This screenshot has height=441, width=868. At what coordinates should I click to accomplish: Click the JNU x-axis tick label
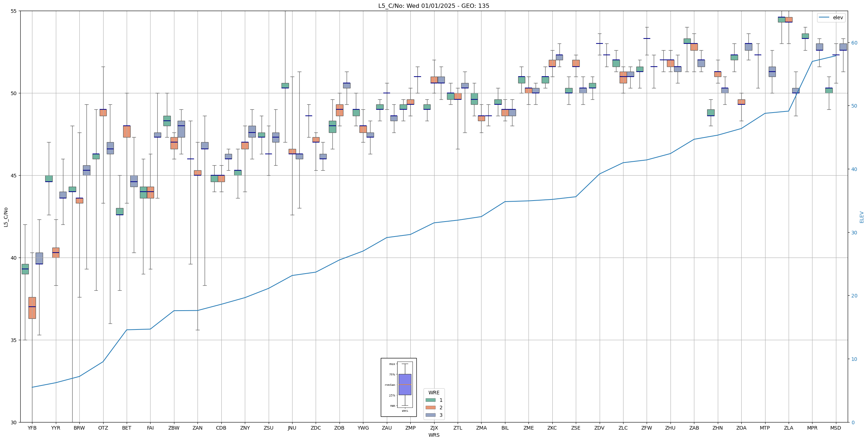(x=292, y=428)
